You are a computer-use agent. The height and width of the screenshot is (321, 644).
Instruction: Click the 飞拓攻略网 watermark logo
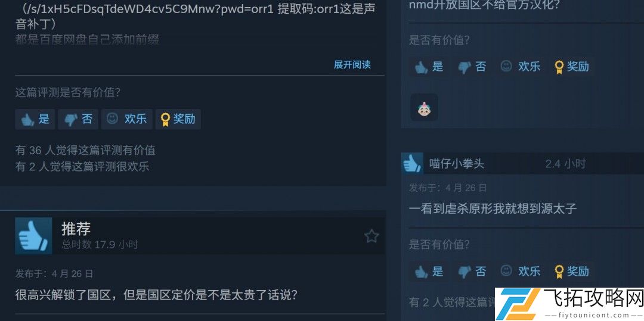(569, 304)
